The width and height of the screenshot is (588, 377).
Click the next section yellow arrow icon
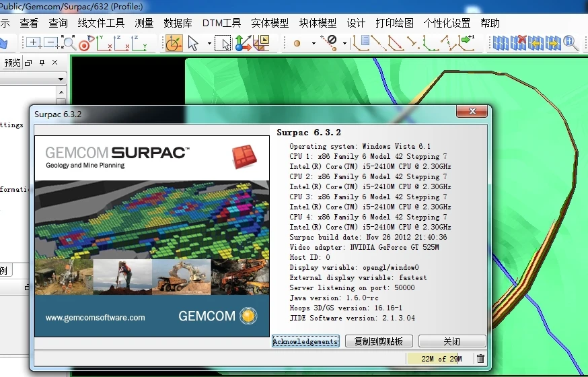coord(553,43)
